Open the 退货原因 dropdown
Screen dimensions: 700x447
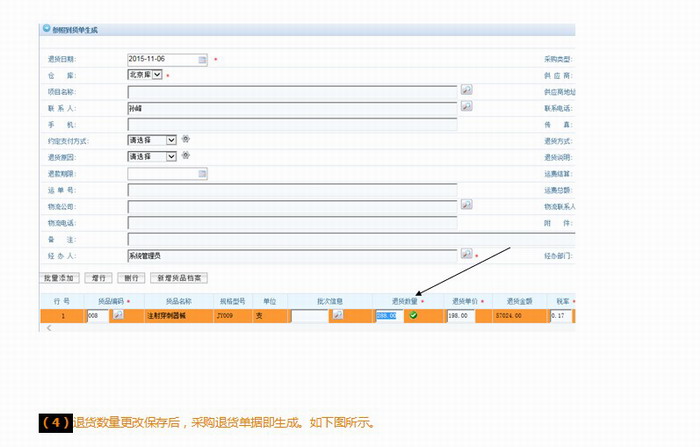[x=171, y=156]
